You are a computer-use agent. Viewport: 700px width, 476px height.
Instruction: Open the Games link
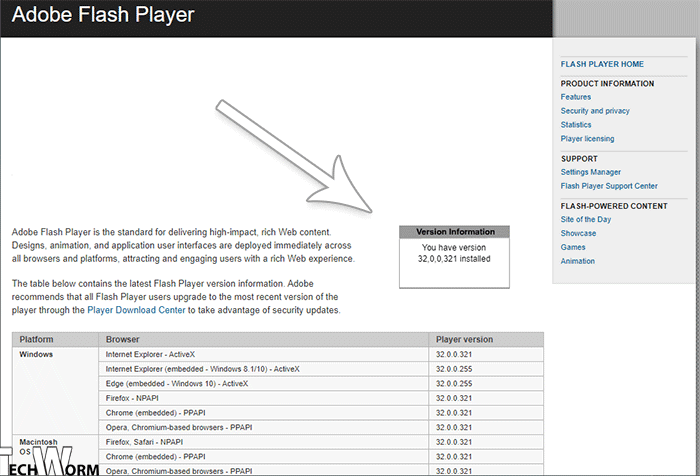point(573,247)
